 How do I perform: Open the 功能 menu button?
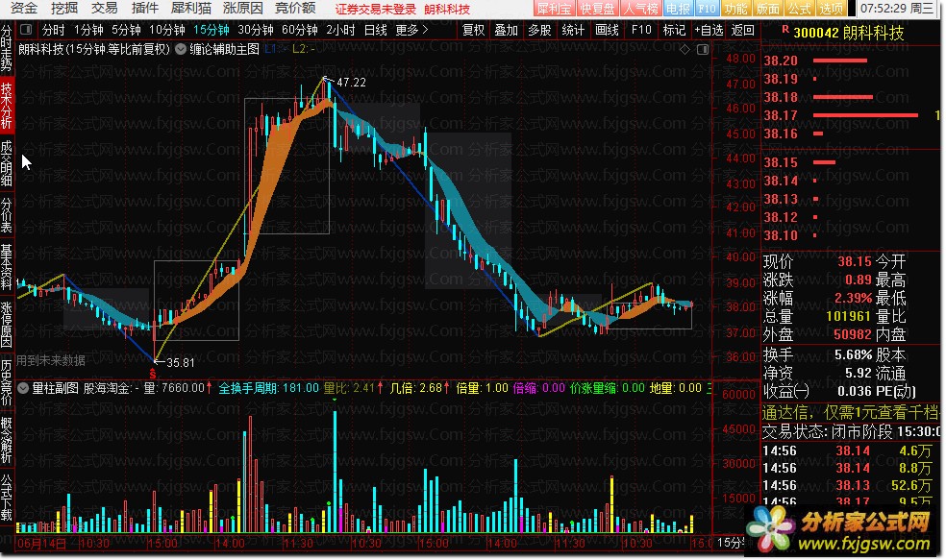735,9
